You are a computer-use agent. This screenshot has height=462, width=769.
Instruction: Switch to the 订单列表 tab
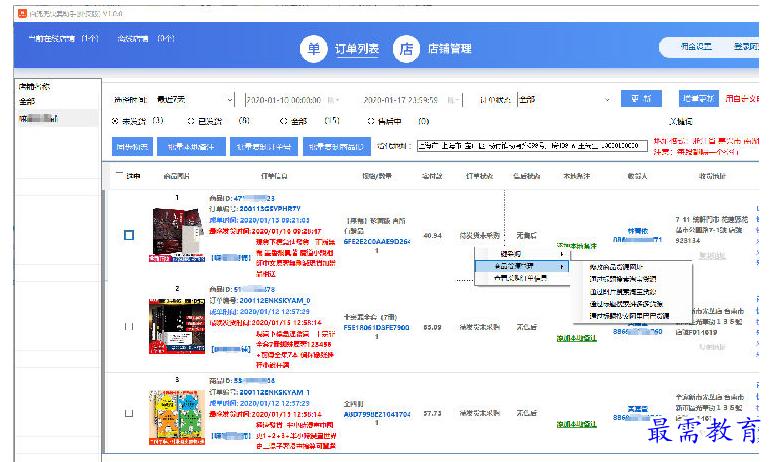(357, 49)
